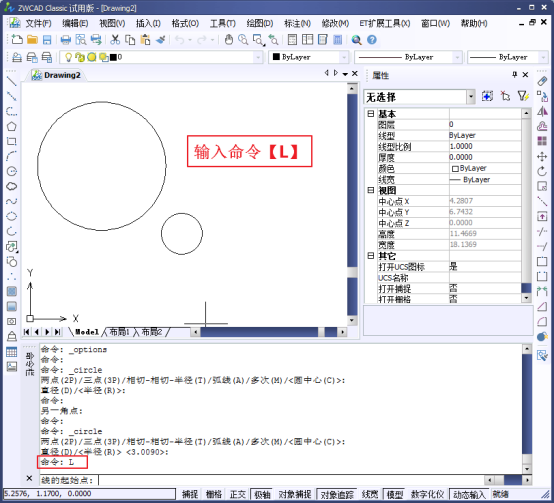Click the 动态输入 status button
Viewport: 554px width, 503px height.
(x=469, y=494)
